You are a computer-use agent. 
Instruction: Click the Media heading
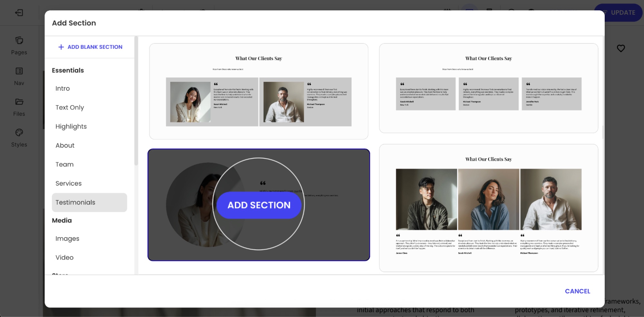[x=62, y=221]
